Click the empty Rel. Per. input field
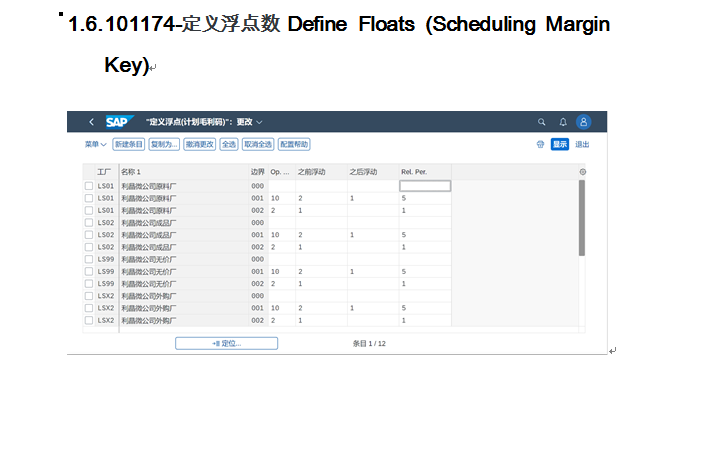Viewport: 707px width, 456px height. (425, 186)
